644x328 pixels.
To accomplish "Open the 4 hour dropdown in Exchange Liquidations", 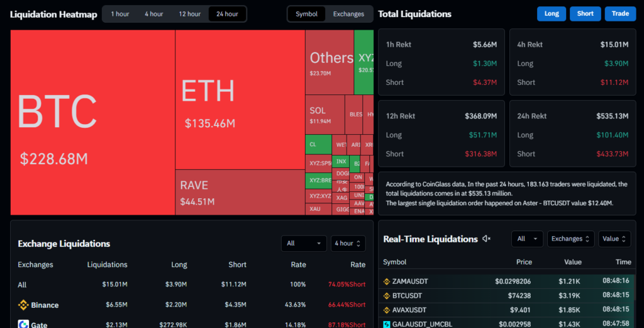I will pos(348,243).
